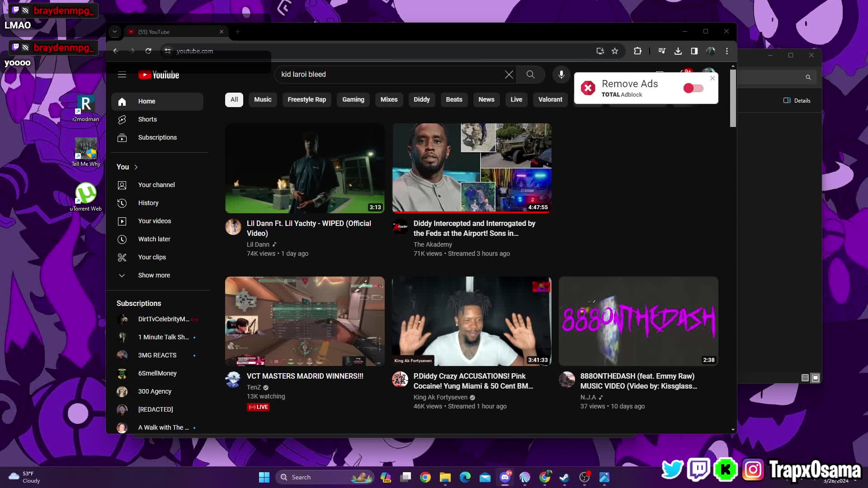Viewport: 868px width, 488px height.
Task: Bookmark this page with the star icon
Action: pyautogui.click(x=615, y=51)
